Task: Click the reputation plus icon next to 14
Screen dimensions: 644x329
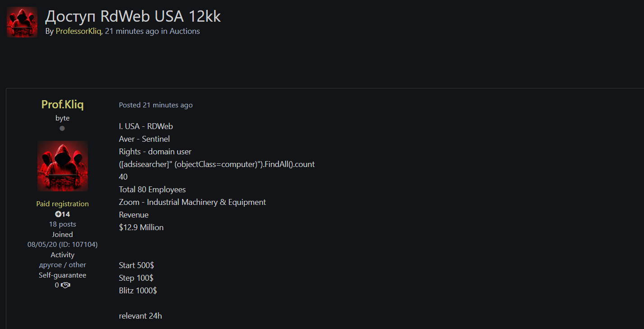Action: (58, 214)
